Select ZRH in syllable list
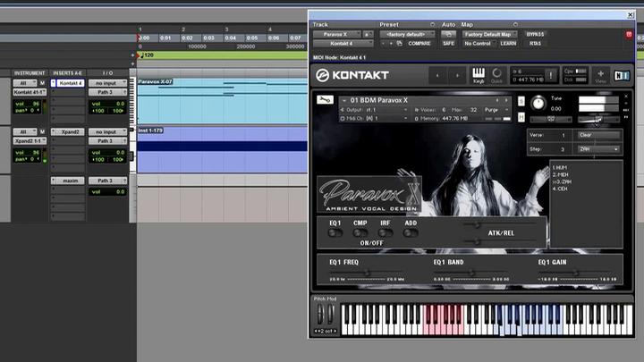The height and width of the screenshot is (362, 644). tap(562, 181)
